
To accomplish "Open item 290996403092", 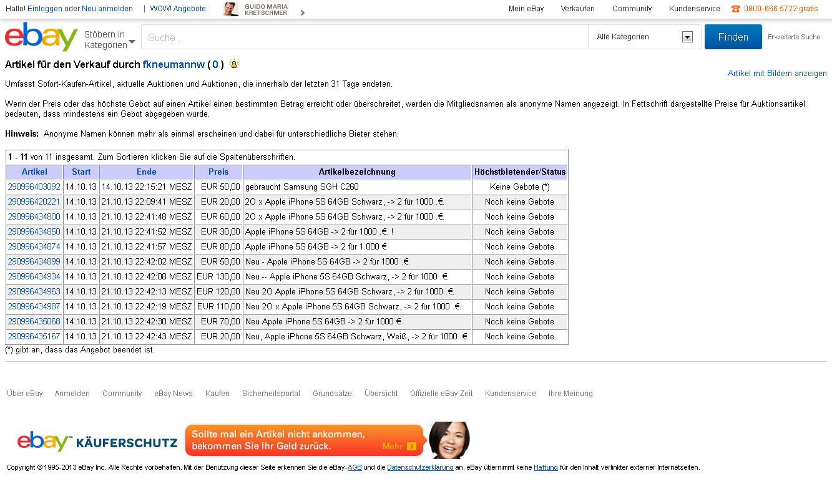I will [x=34, y=187].
